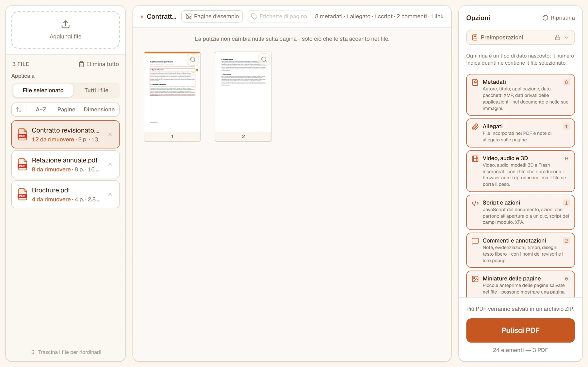Click the bookmark icon in Preimpostazioni
588x367 pixels.
click(475, 38)
